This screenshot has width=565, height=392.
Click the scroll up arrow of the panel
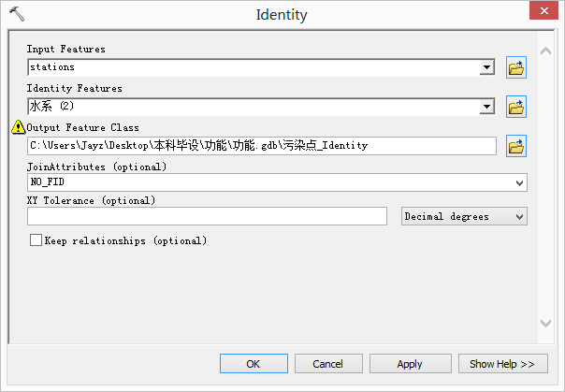click(546, 50)
